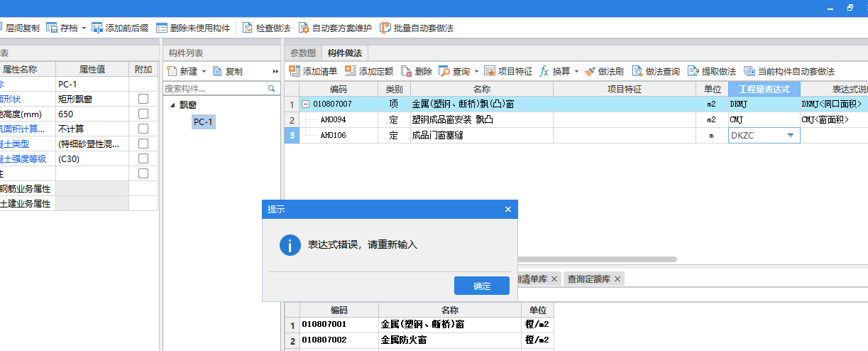Click the 查询 magnifier icon
The image size is (868, 351).
[444, 71]
